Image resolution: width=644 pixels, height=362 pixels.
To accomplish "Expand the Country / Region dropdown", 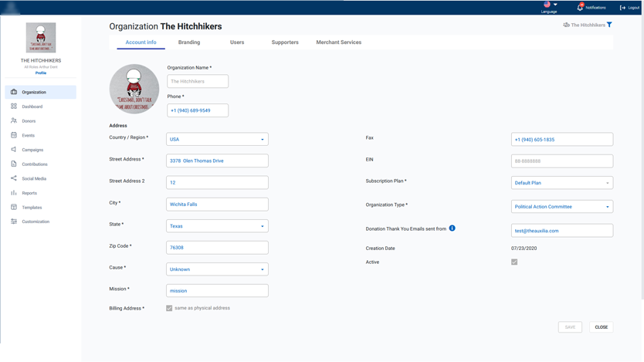I will [x=217, y=140].
